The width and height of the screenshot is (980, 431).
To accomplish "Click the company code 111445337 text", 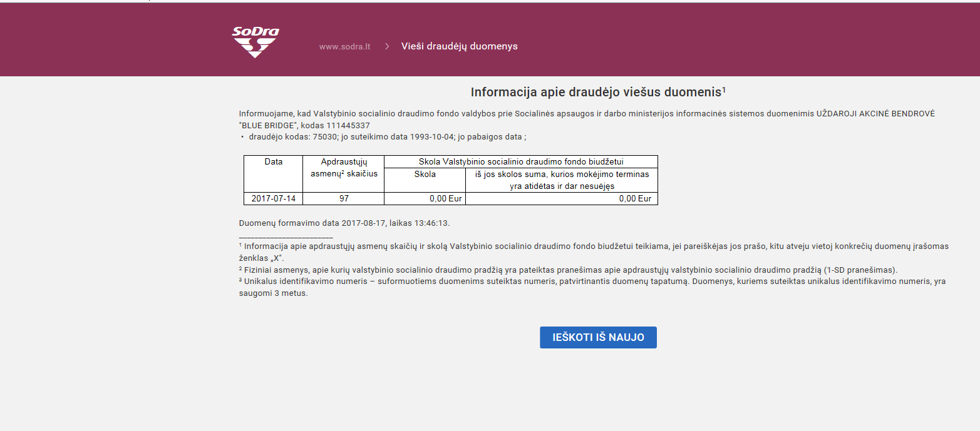I will (x=348, y=126).
